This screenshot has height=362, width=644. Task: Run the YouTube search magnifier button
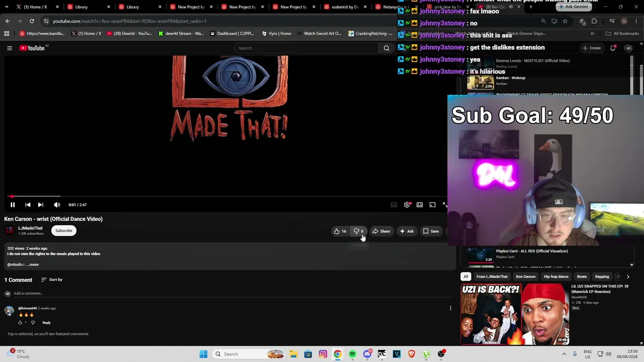[x=386, y=48]
